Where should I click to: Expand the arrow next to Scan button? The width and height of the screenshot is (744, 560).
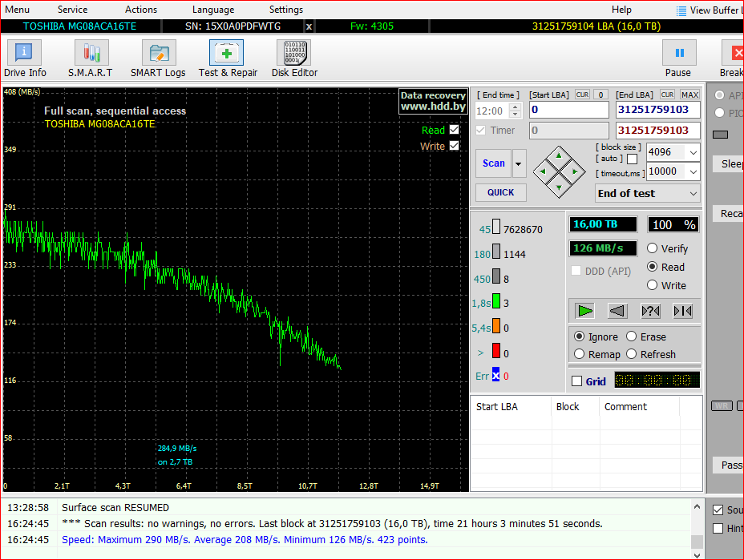520,163
